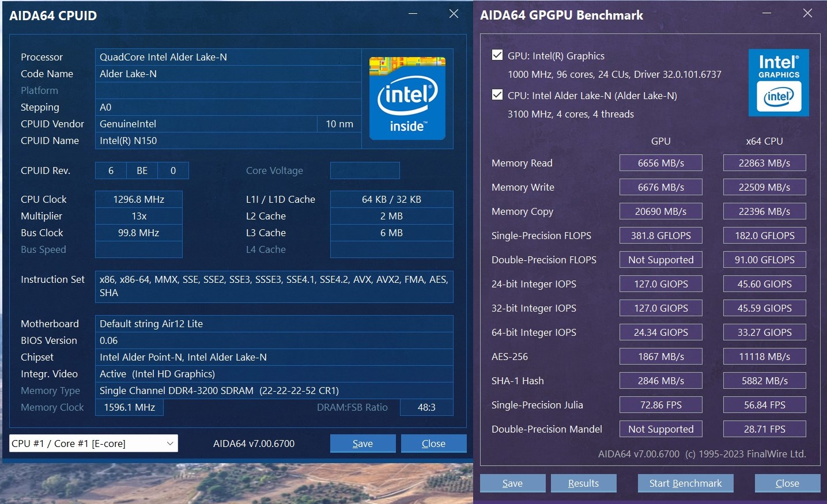
Task: Click the CPU Clock value 1296.8 MHz
Action: [139, 199]
